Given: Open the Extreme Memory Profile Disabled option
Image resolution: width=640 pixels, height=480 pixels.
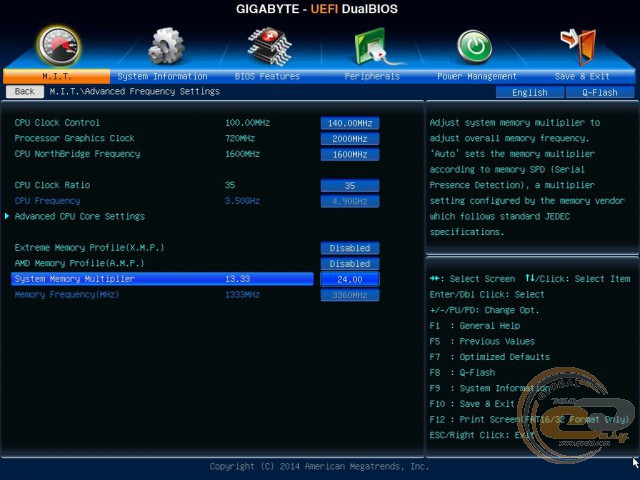Looking at the screenshot, I should 350,248.
